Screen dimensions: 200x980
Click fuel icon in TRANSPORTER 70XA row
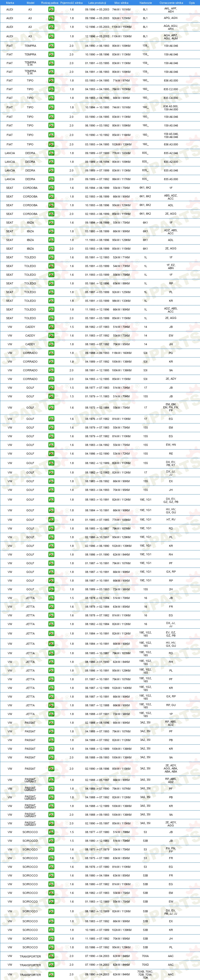[x=51, y=956]
